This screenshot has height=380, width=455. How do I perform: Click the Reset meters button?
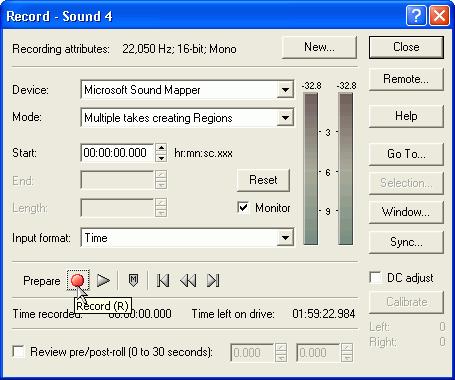tap(263, 180)
